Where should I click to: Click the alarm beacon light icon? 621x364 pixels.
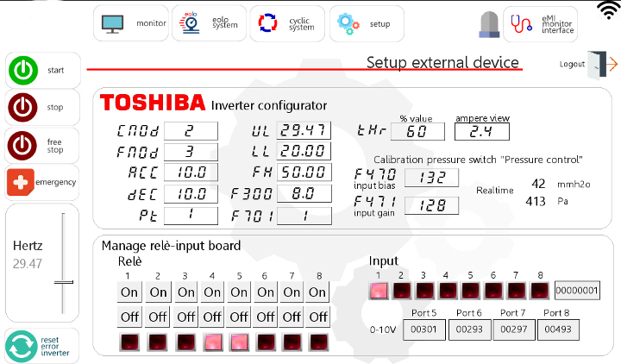tap(489, 24)
